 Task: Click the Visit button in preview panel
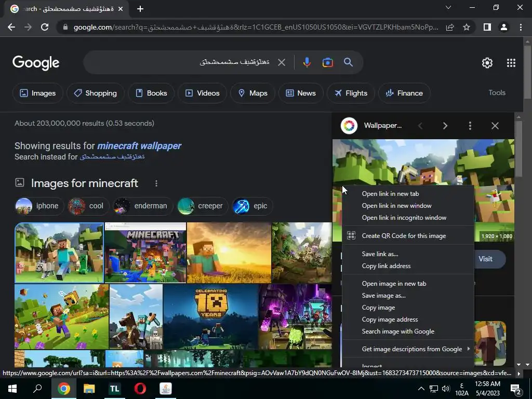(x=489, y=259)
